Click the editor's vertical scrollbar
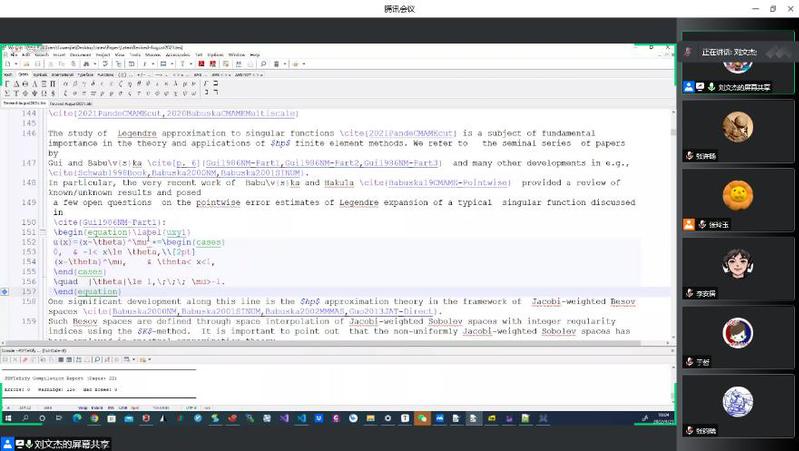Screen dimensions: 799x451 click(672, 200)
